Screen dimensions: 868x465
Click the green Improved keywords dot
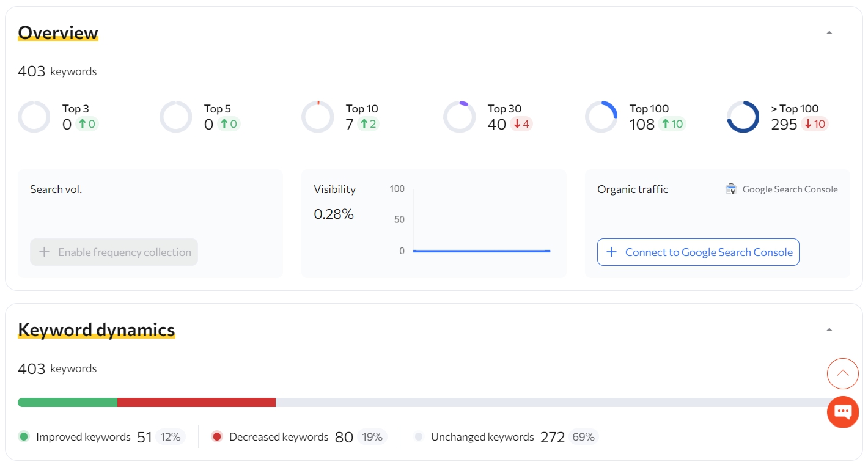click(24, 436)
